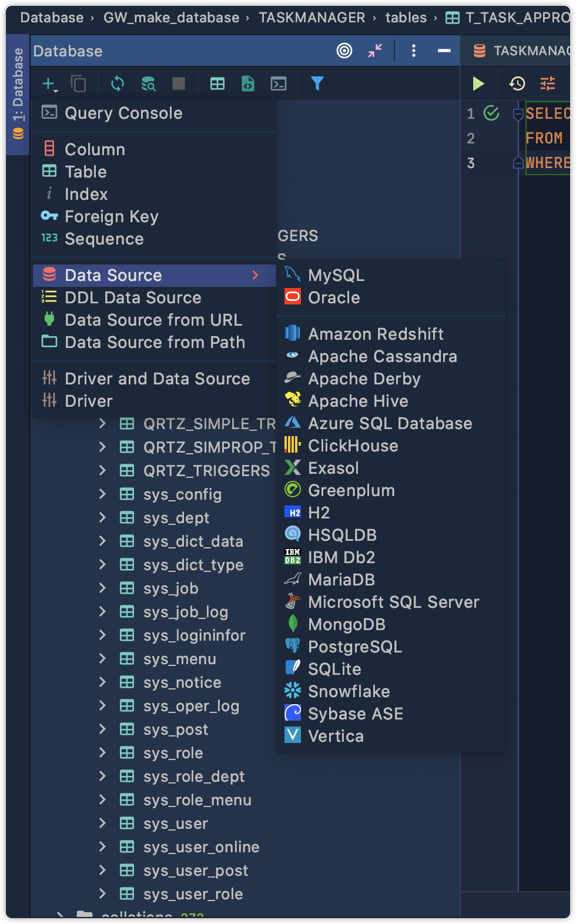576x924 pixels.
Task: Expand the sys_dept table node
Action: 103,517
